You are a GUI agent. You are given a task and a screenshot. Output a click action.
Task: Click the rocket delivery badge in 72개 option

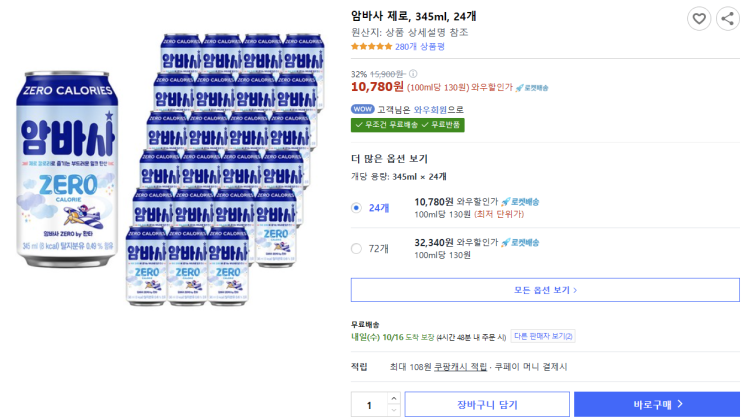point(520,242)
